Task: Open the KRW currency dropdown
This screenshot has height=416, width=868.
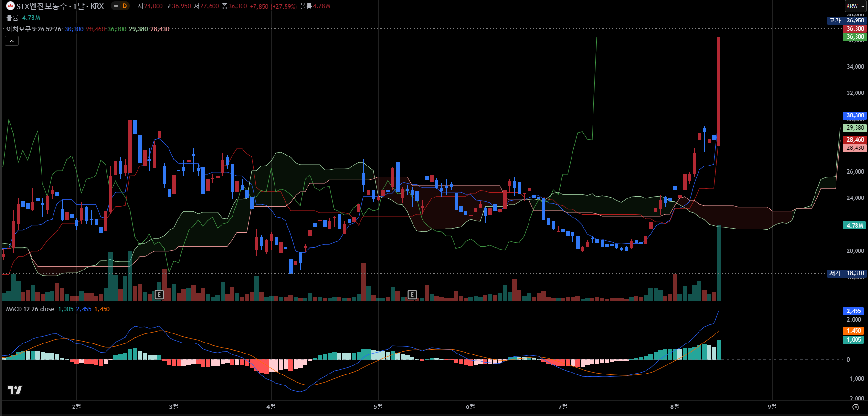Action: (x=855, y=6)
